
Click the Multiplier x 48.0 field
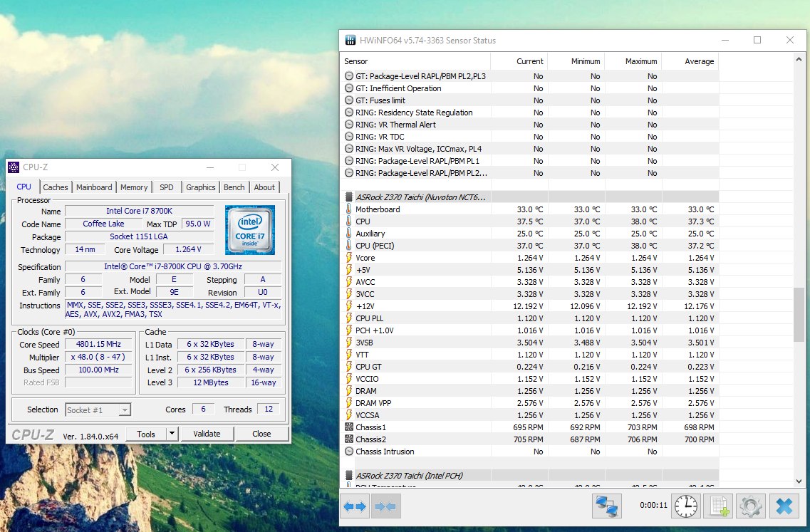pos(98,358)
